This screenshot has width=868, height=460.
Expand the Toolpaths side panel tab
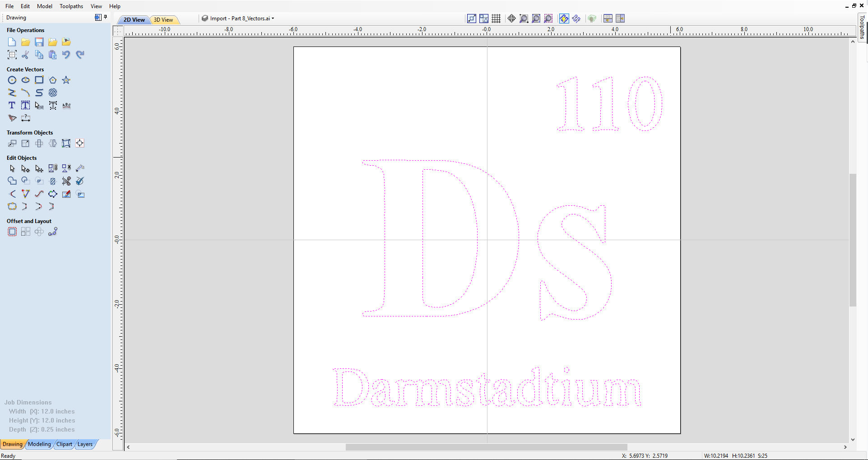coord(862,27)
